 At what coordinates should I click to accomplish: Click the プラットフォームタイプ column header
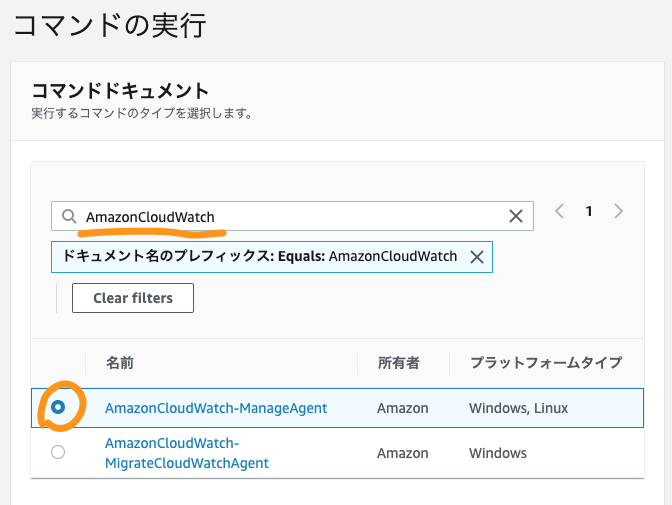pyautogui.click(x=546, y=363)
